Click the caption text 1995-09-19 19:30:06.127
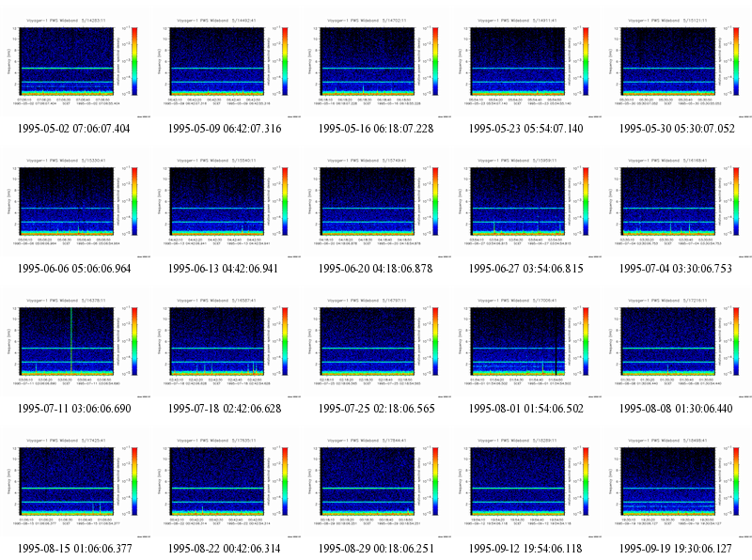The width and height of the screenshot is (752, 560). click(x=676, y=549)
